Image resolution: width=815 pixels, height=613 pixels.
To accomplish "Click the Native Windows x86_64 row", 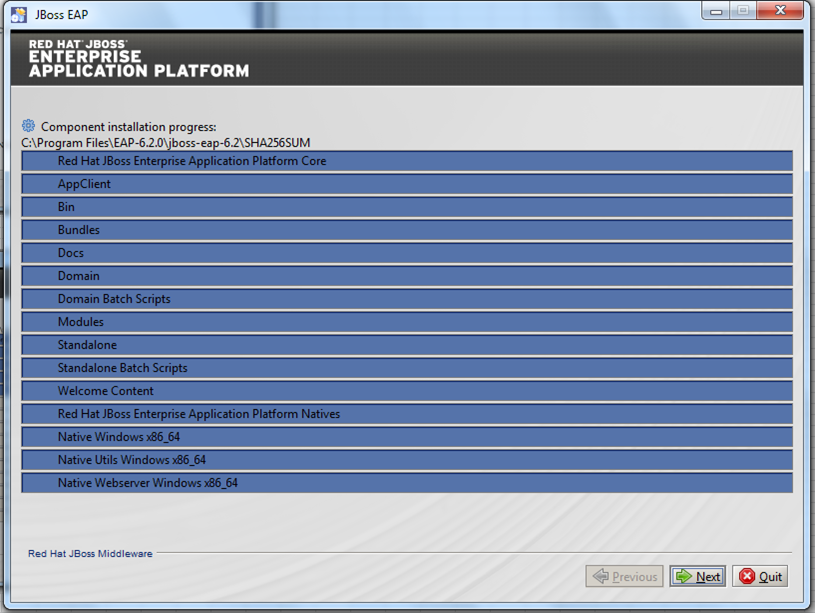I will click(x=407, y=437).
